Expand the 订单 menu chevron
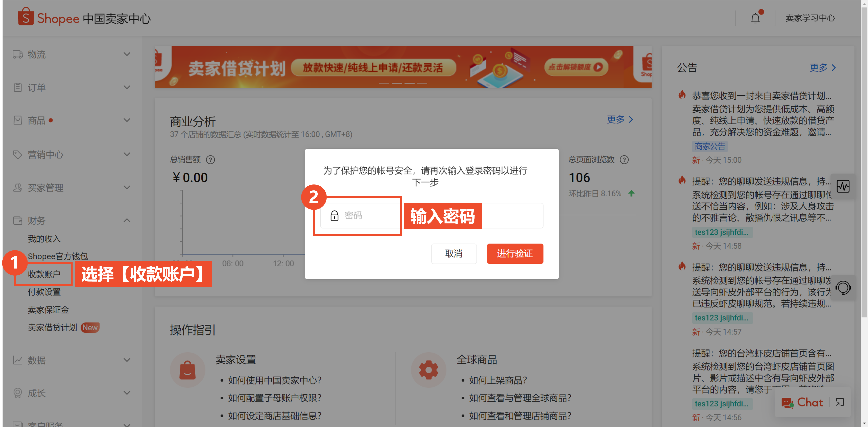This screenshot has height=427, width=868. pos(127,87)
